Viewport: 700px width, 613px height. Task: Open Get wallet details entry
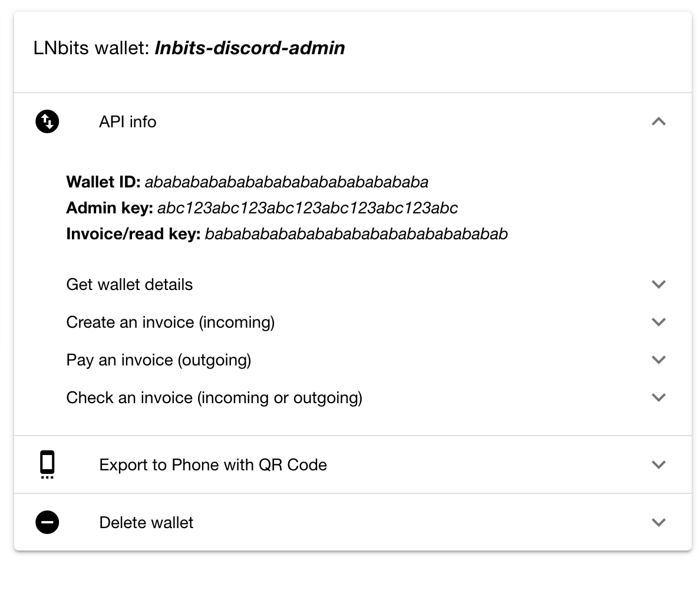point(130,285)
